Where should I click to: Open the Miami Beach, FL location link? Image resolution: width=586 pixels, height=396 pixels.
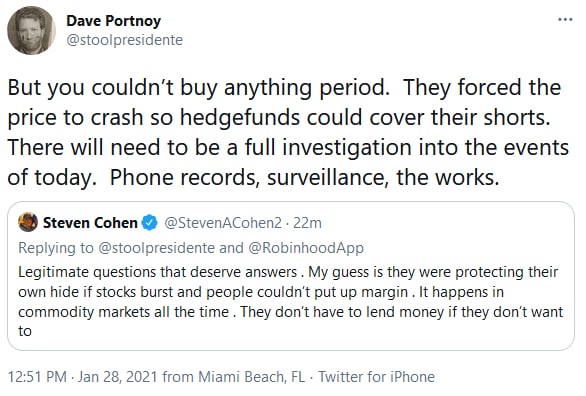pos(252,377)
